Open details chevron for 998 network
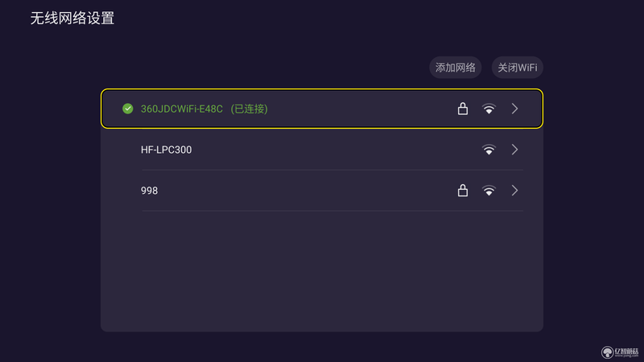 coord(514,191)
